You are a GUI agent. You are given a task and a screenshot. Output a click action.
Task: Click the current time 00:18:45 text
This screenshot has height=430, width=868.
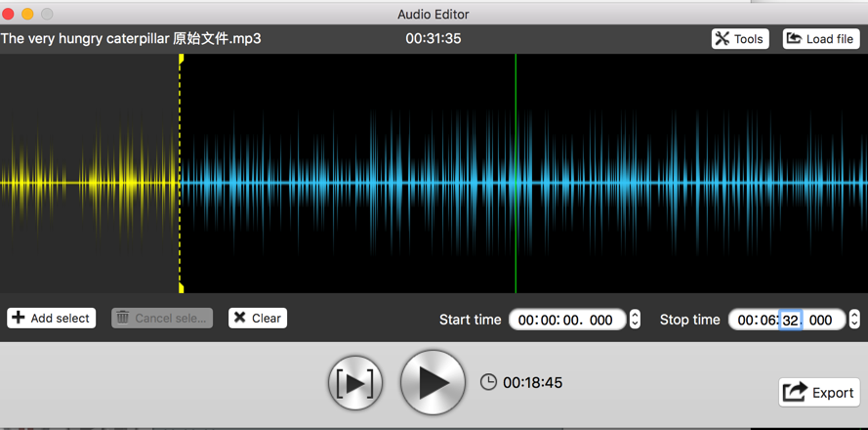tap(532, 382)
